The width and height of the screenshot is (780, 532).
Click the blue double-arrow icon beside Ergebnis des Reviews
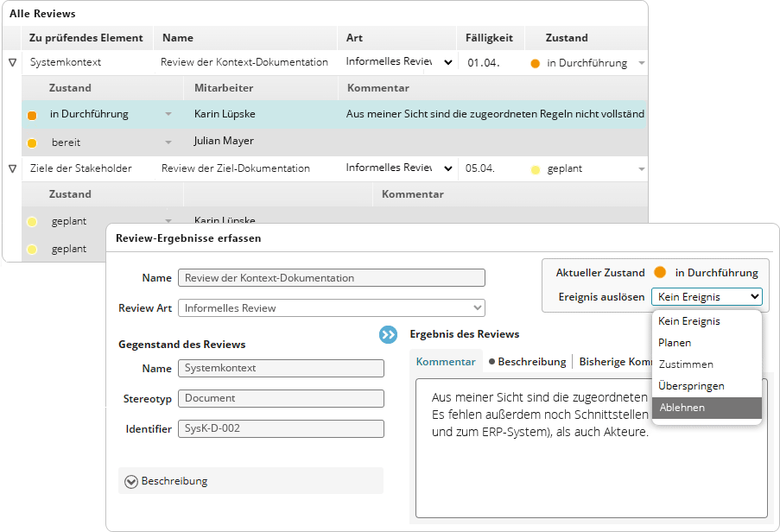point(388,334)
